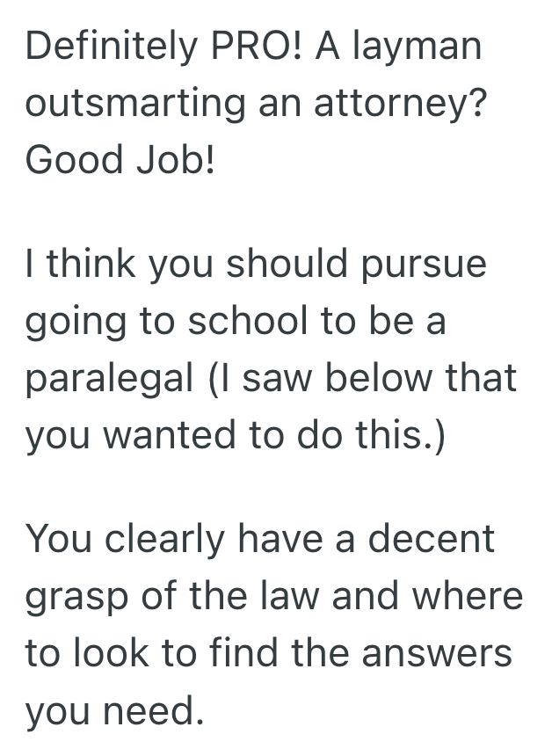
Task: Click the word "decent"
Action: click(x=432, y=540)
